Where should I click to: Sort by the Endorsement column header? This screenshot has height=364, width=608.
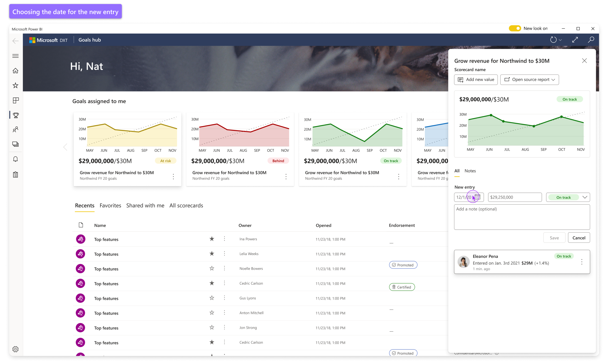click(x=402, y=225)
